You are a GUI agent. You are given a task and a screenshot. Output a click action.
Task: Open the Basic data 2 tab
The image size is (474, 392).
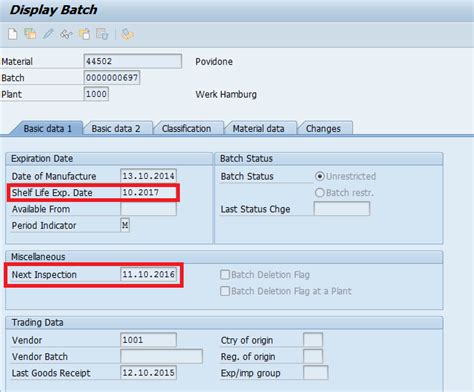click(x=116, y=129)
